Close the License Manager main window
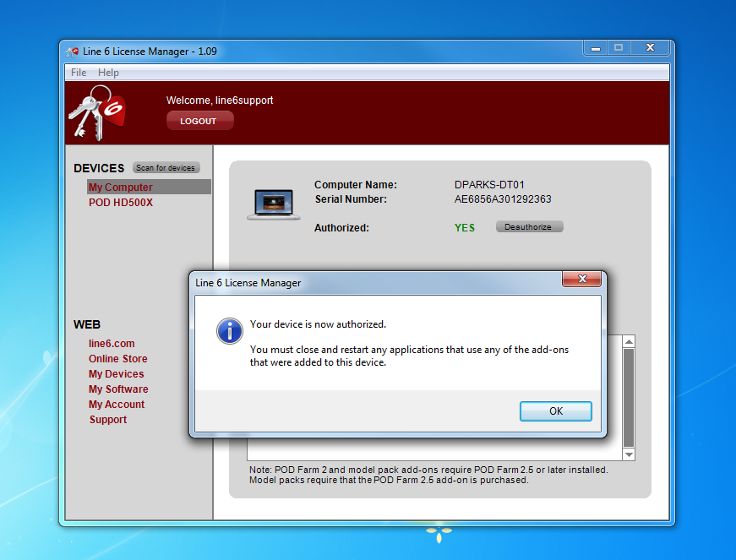Viewport: 736px width, 560px height. point(650,48)
